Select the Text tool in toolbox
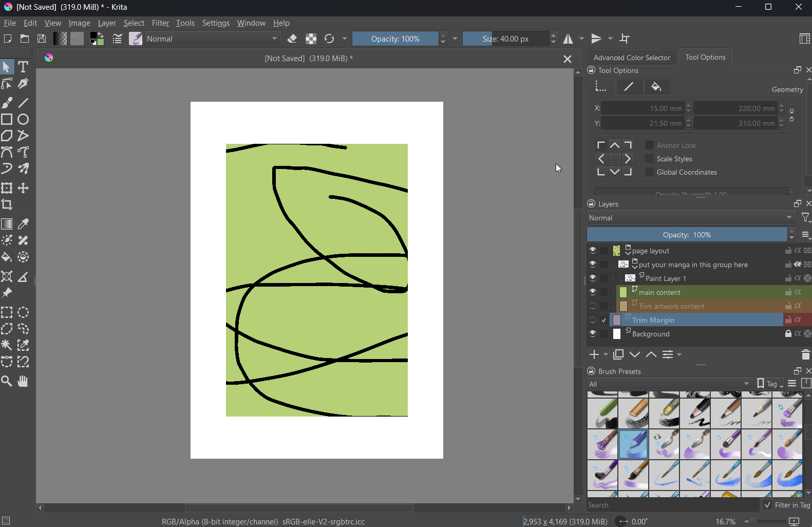This screenshot has width=812, height=527. pos(23,67)
